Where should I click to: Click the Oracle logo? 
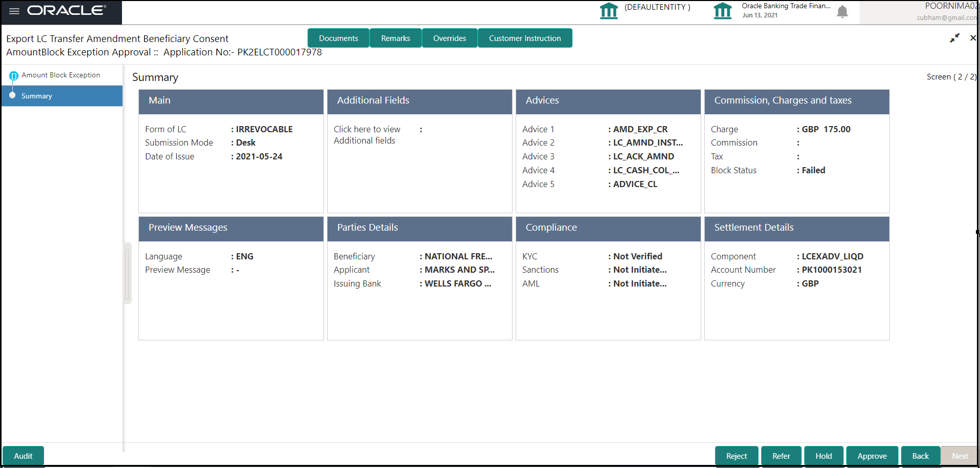coord(67,11)
